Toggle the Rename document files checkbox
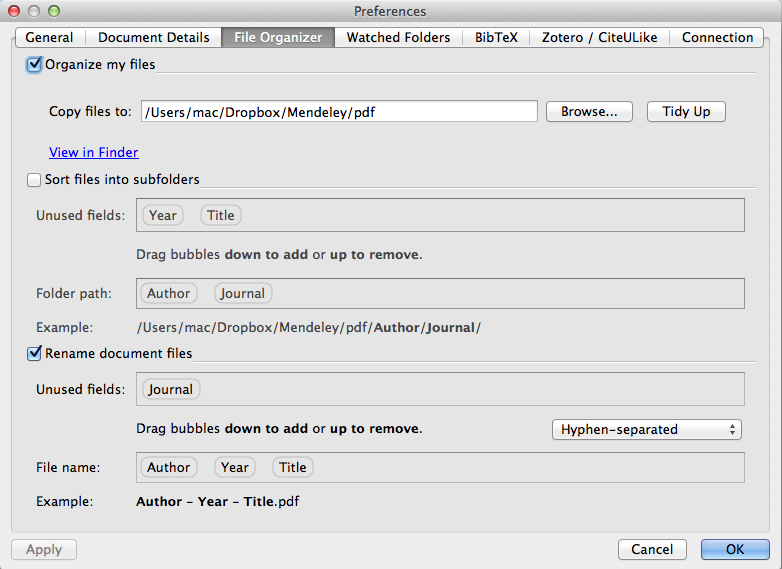 pyautogui.click(x=35, y=353)
